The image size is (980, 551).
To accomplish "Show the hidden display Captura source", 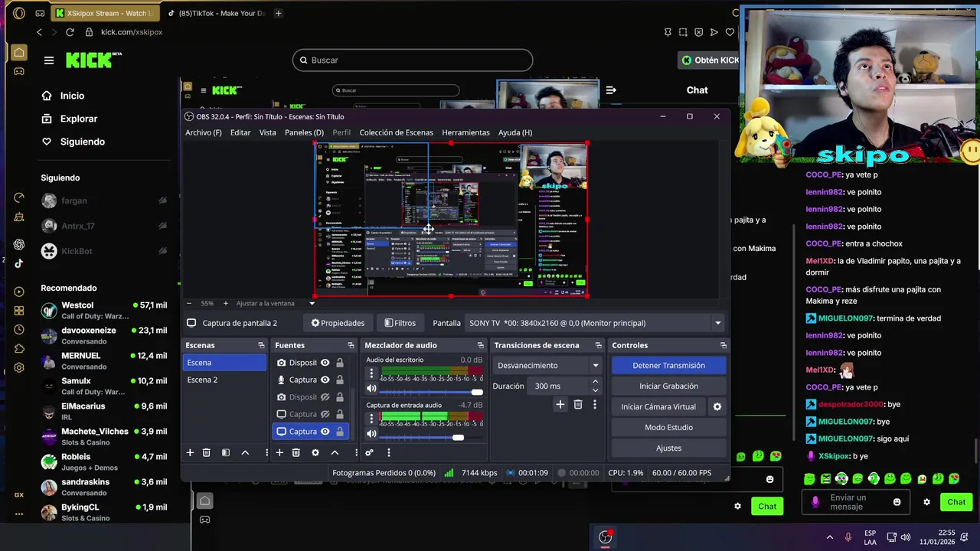I will [x=325, y=414].
